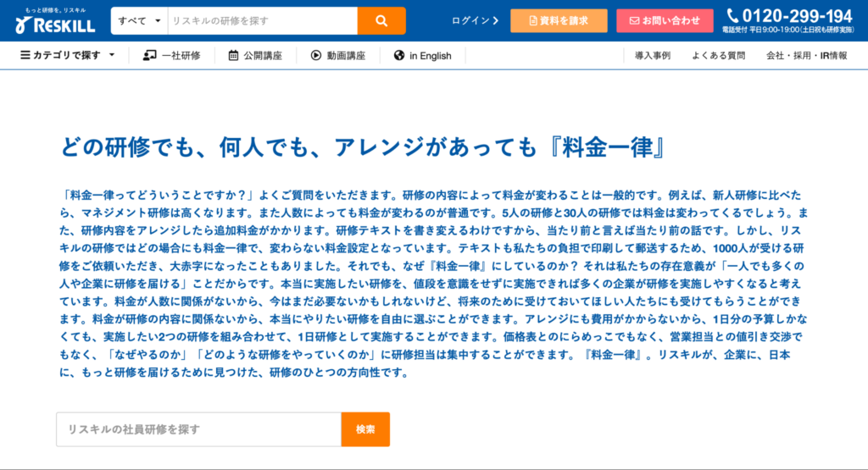
Task: Select the 一社研修 instructor icon
Action: pos(150,56)
